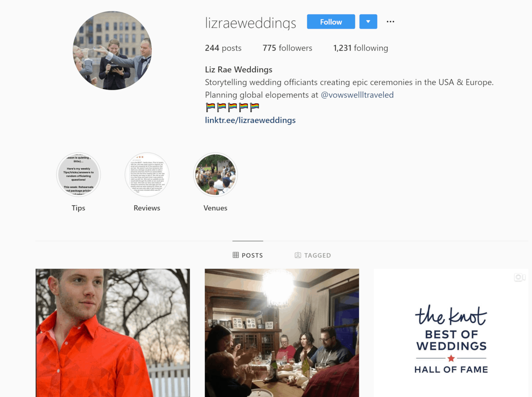Open the Reviews story highlight
This screenshot has width=532, height=397.
[x=147, y=175]
